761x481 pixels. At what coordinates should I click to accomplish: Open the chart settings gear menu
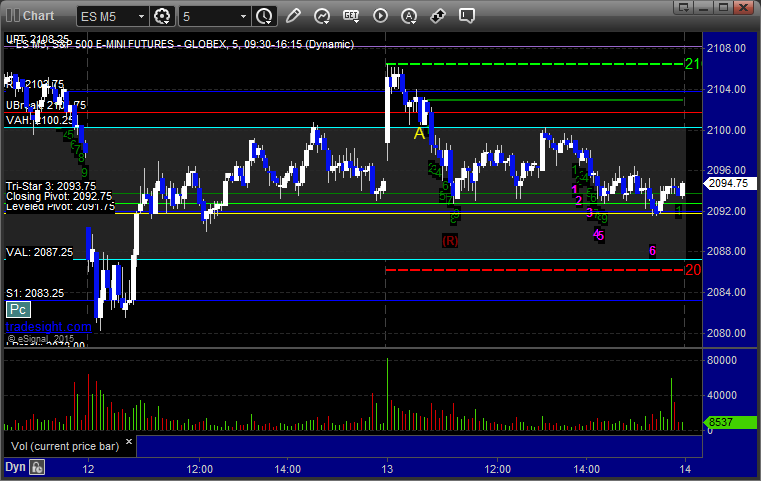click(162, 17)
